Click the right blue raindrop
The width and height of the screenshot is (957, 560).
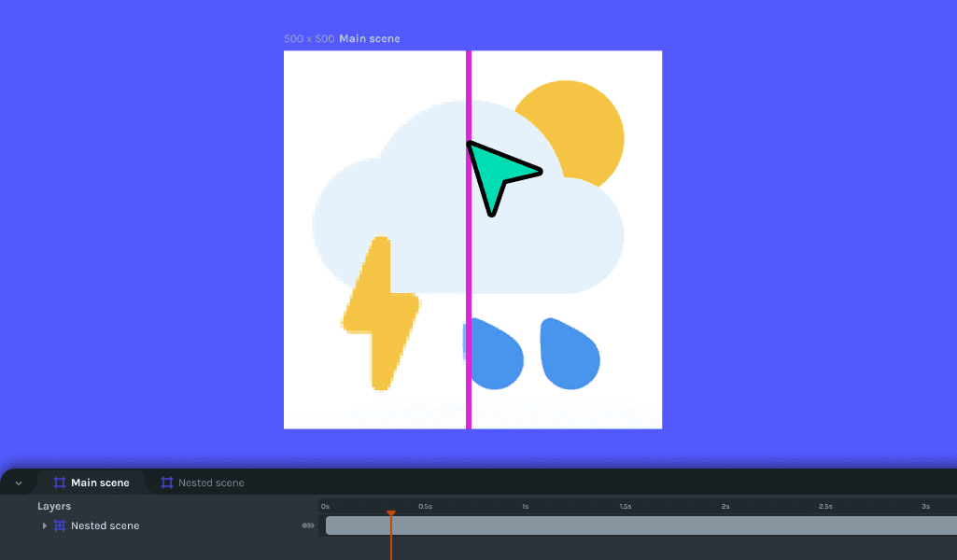pyautogui.click(x=570, y=355)
